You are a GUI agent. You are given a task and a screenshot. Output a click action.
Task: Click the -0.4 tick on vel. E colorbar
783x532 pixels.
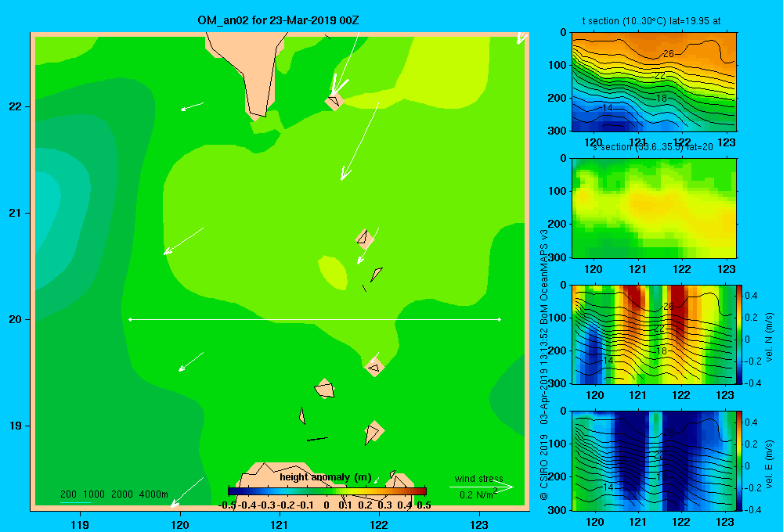(x=752, y=509)
